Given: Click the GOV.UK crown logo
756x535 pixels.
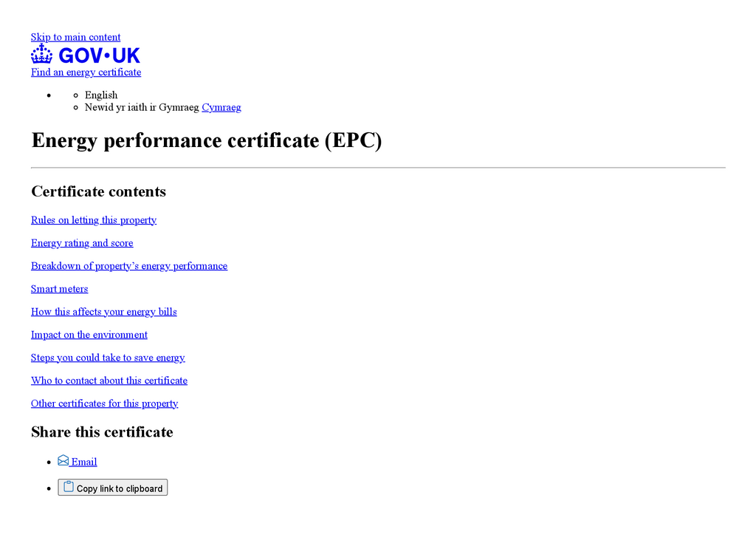Looking at the screenshot, I should click(42, 54).
